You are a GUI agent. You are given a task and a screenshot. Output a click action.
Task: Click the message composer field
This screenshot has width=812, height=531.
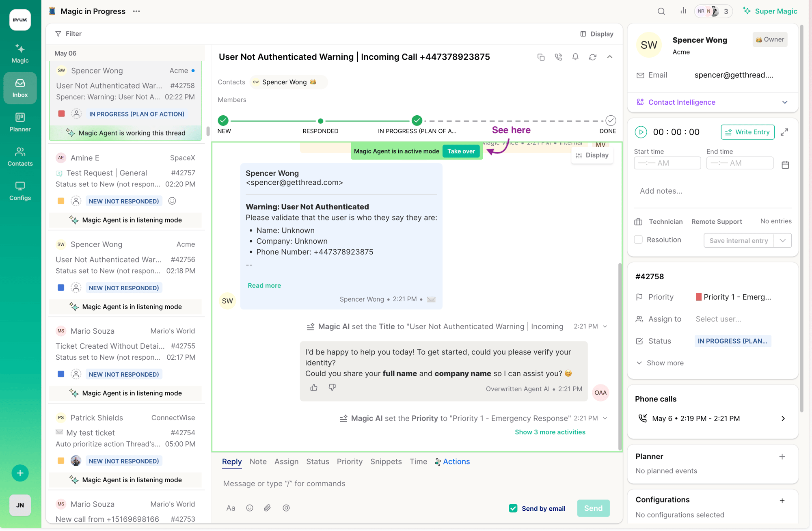click(x=416, y=484)
